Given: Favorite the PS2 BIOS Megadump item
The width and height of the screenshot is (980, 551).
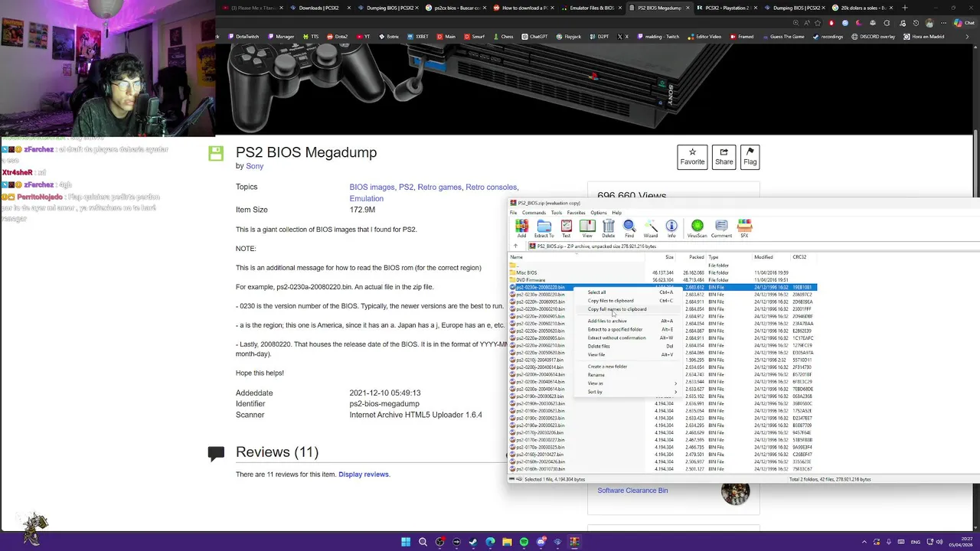Looking at the screenshot, I should pyautogui.click(x=692, y=157).
